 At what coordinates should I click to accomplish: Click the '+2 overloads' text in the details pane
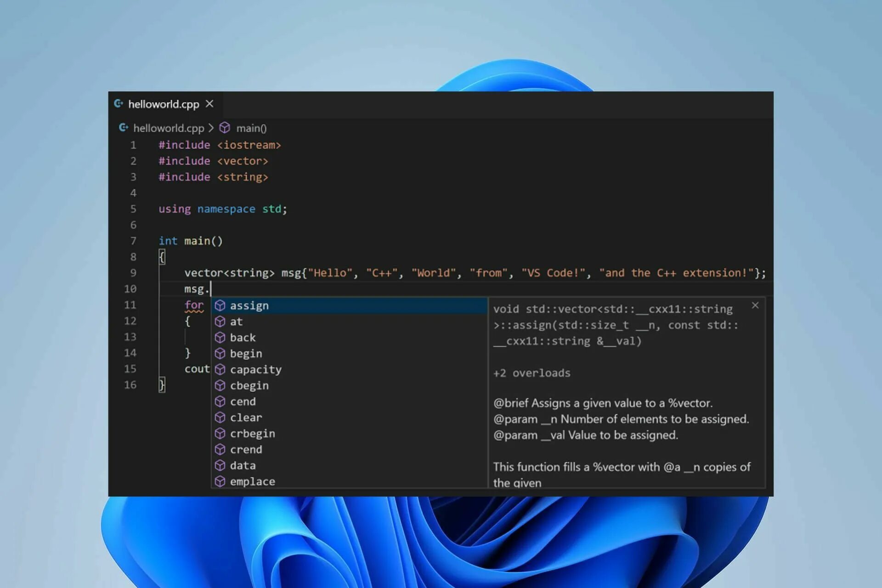coord(531,373)
